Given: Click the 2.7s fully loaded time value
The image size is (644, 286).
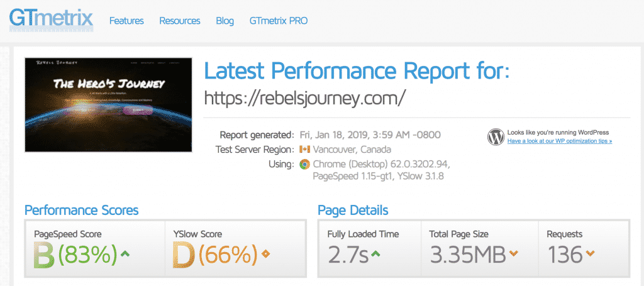Looking at the screenshot, I should (348, 255).
